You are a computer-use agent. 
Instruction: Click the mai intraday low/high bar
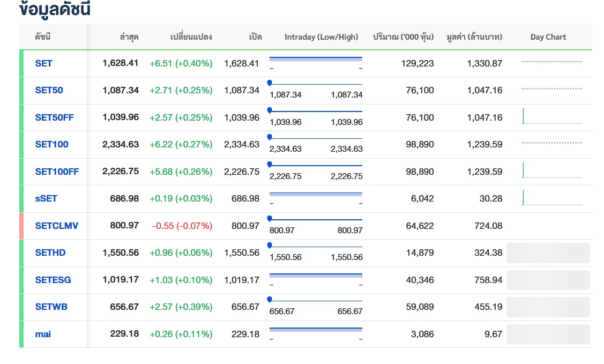316,330
